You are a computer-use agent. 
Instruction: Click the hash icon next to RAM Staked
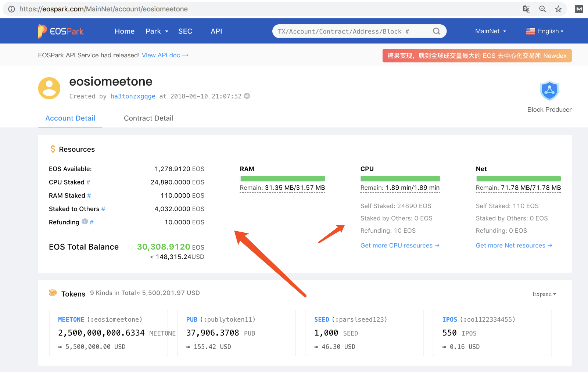point(89,196)
